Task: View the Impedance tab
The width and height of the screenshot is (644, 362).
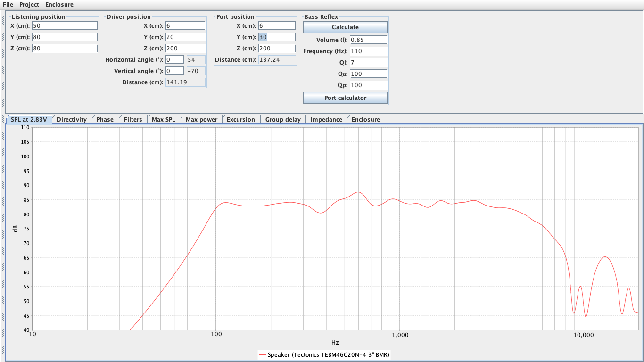Action: pos(326,119)
